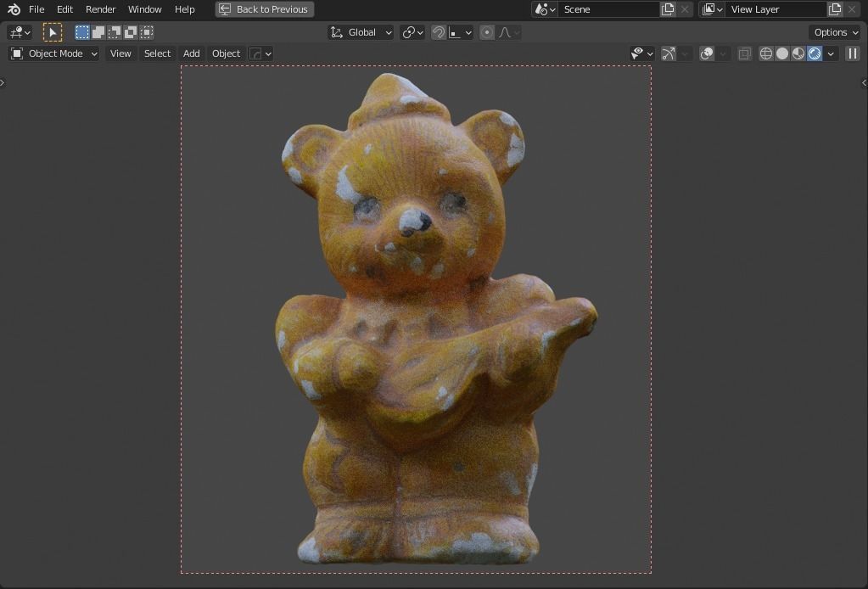Open the snapping options dropdown
Image resolution: width=868 pixels, height=589 pixels.
pos(461,32)
